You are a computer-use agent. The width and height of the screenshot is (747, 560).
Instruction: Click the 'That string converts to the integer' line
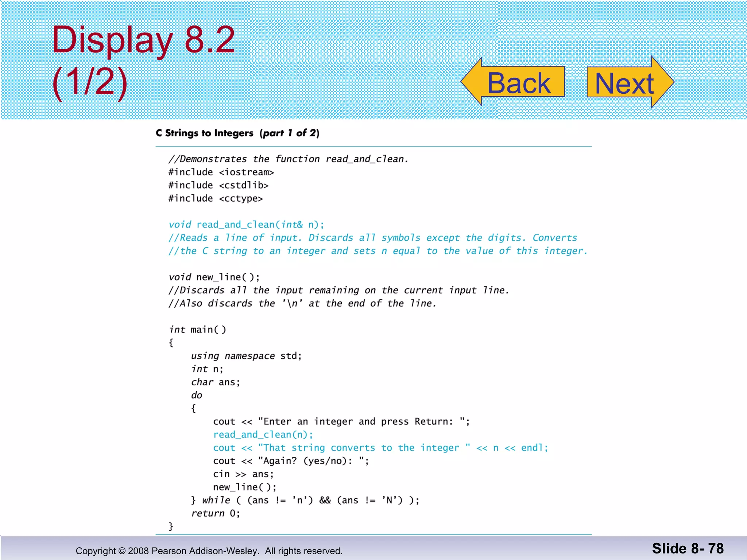click(381, 448)
